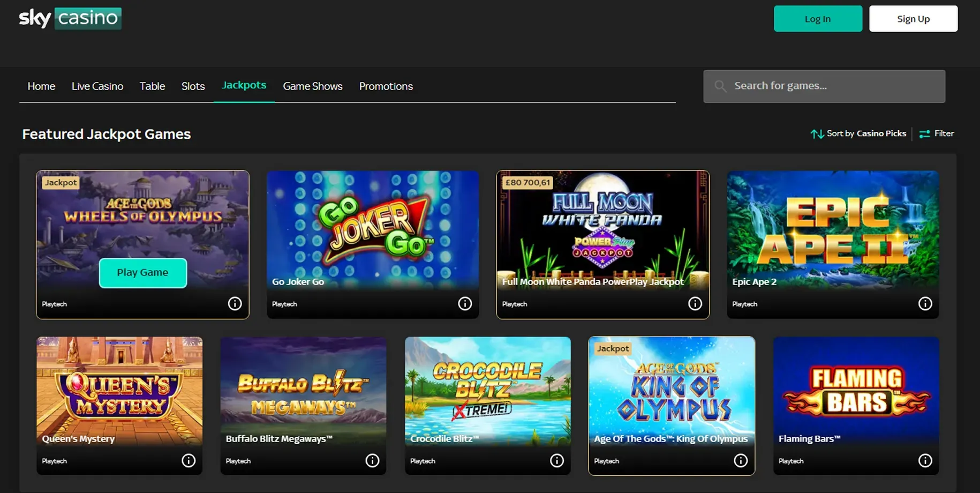
Task: Click the filter sliders icon
Action: [924, 134]
